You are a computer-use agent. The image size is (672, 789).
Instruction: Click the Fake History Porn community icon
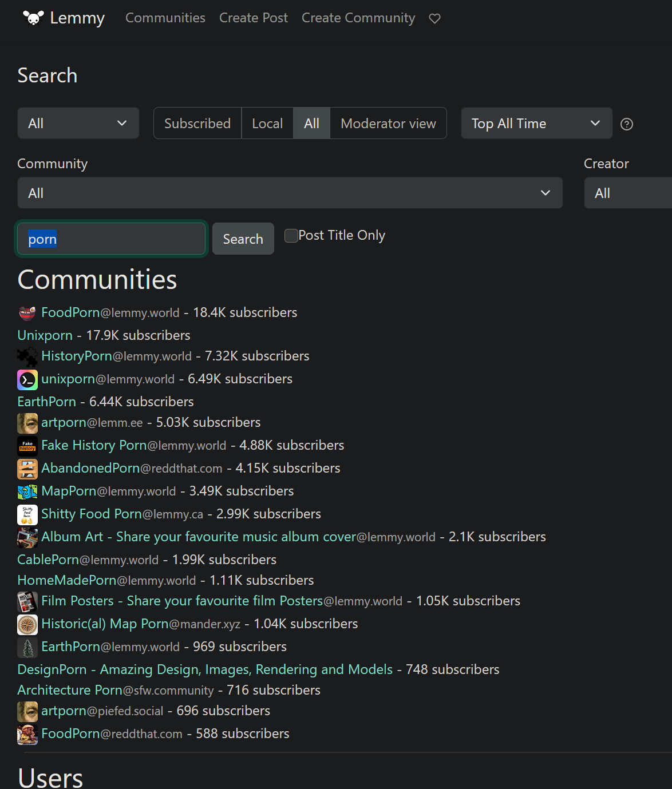point(27,446)
